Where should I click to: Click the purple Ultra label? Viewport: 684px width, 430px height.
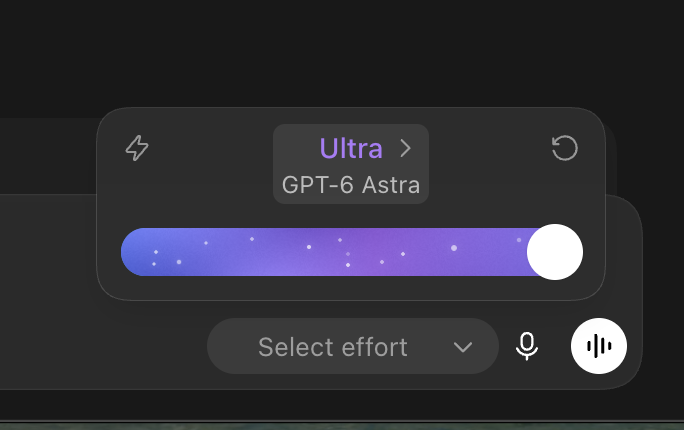coord(351,148)
